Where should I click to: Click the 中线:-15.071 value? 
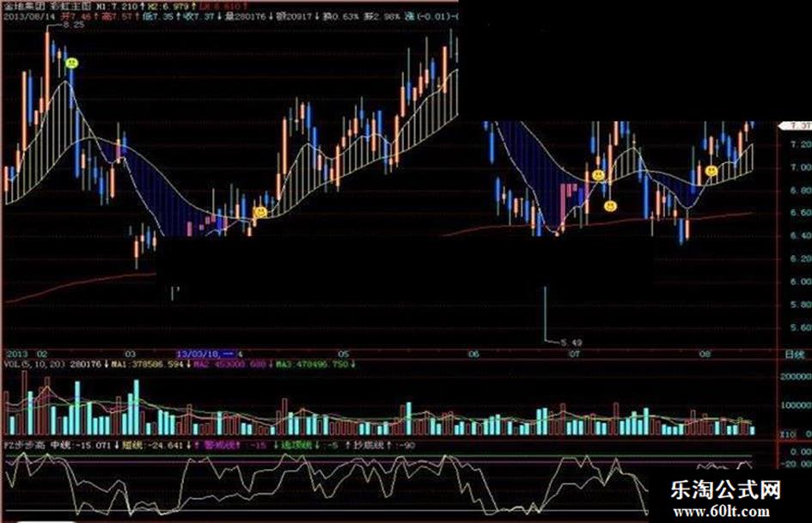[x=80, y=446]
